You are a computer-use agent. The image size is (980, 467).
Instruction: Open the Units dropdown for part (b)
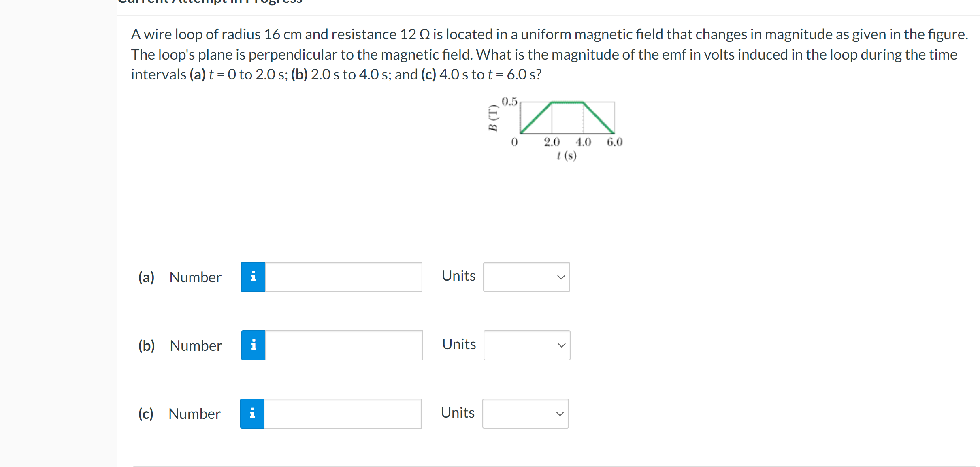point(526,345)
